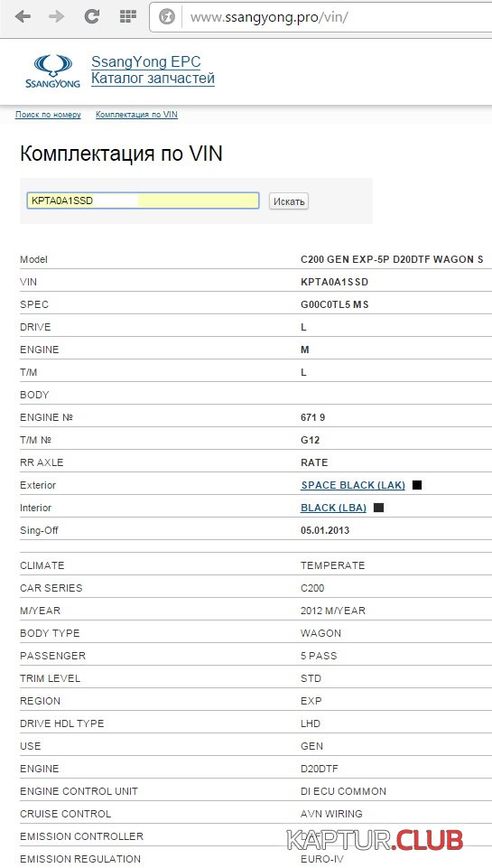Open the SPACE BLACK (LAK) link
Image resolution: width=492 pixels, height=868 pixels.
353,485
